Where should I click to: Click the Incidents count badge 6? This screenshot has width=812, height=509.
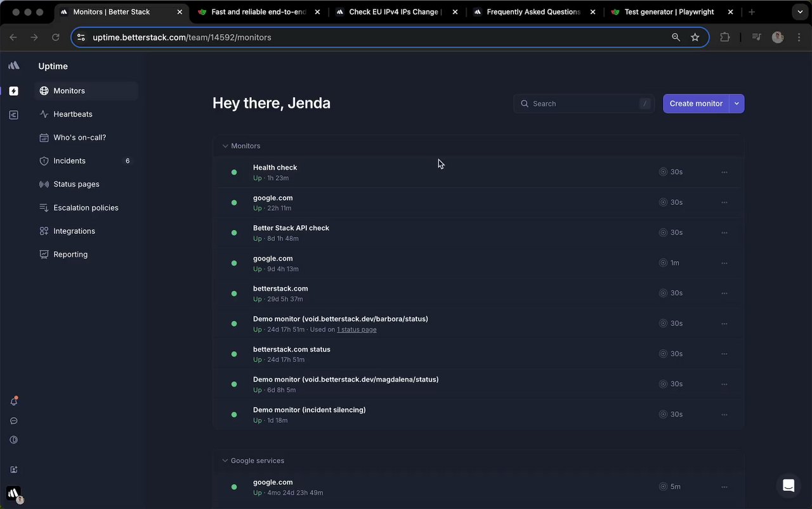pos(128,161)
